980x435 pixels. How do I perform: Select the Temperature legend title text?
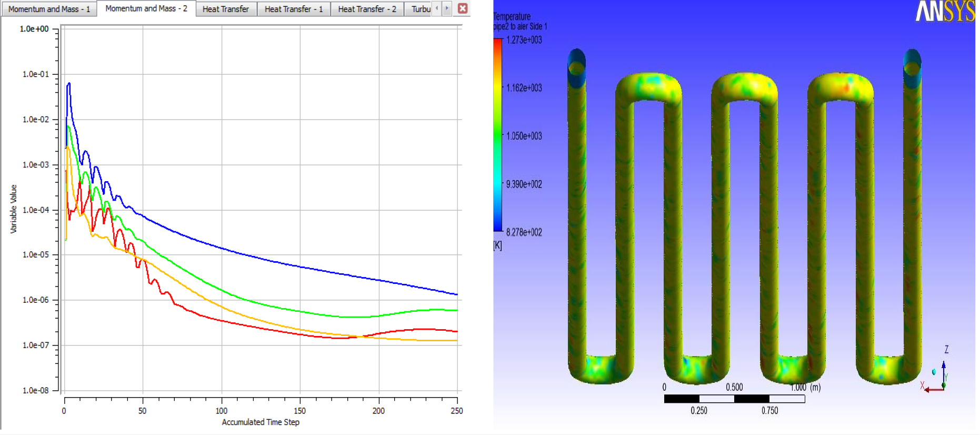(512, 17)
